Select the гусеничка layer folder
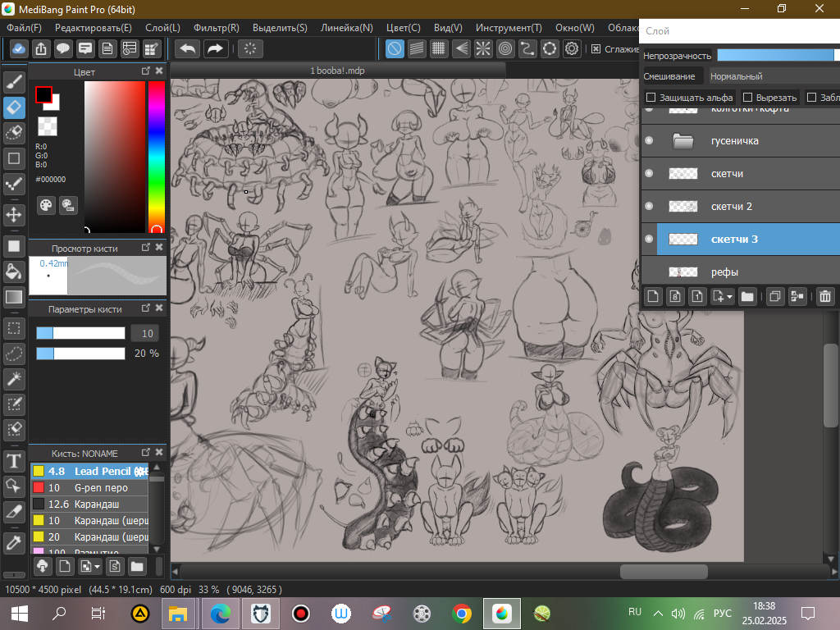The height and width of the screenshot is (630, 840). coord(734,141)
